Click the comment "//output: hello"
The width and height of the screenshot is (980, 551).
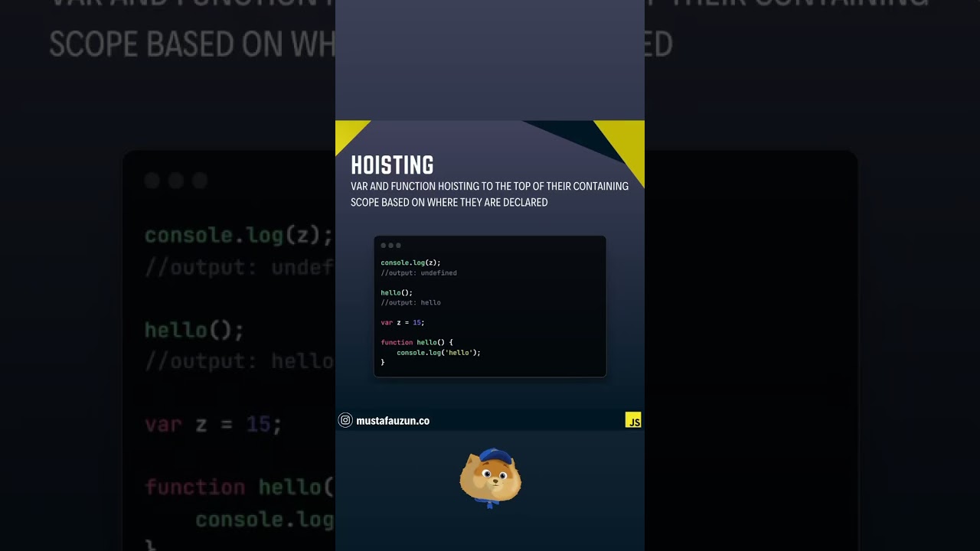(x=410, y=303)
